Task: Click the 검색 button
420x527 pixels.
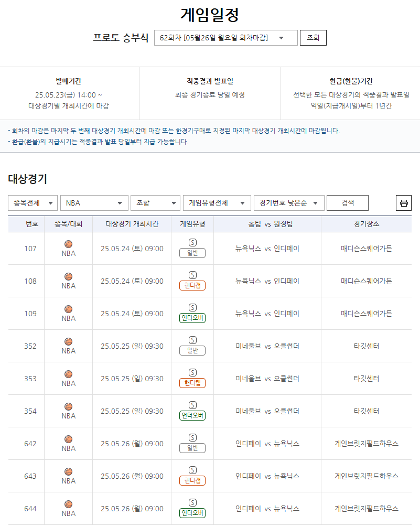Action: [x=347, y=202]
